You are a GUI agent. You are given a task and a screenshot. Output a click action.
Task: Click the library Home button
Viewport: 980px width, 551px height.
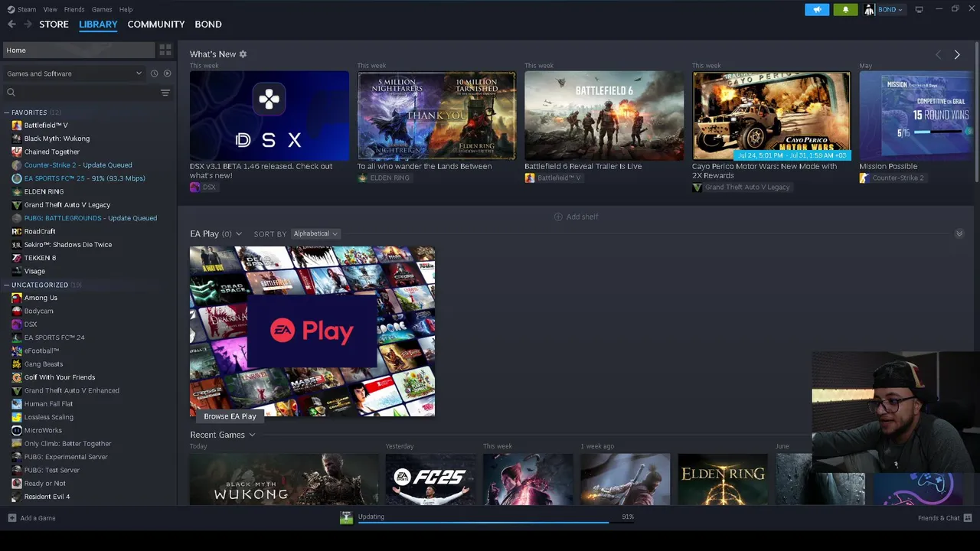pos(79,51)
